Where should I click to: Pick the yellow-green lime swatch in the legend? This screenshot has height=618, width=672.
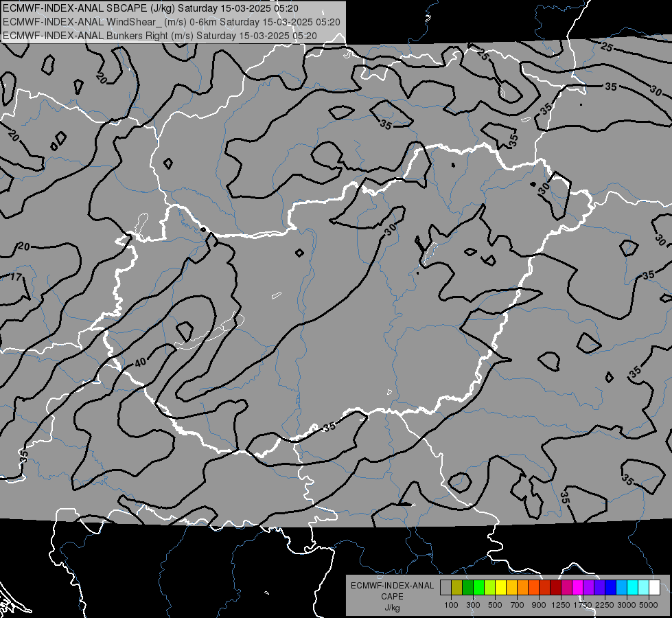490,587
